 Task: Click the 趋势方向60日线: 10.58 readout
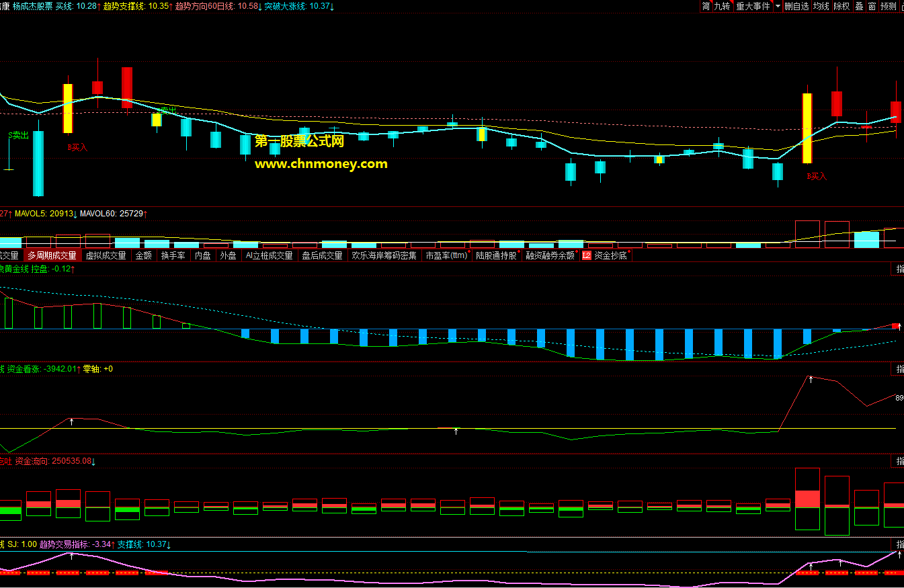click(218, 6)
